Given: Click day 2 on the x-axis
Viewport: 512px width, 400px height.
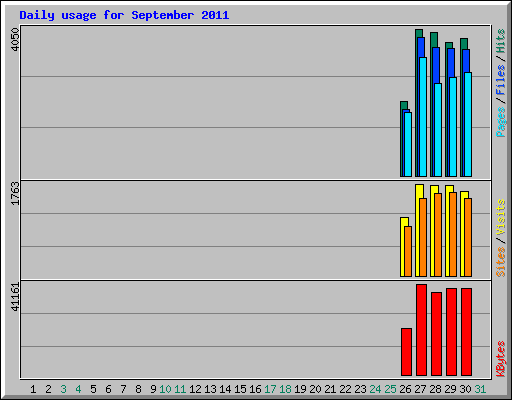Looking at the screenshot, I should point(48,389).
